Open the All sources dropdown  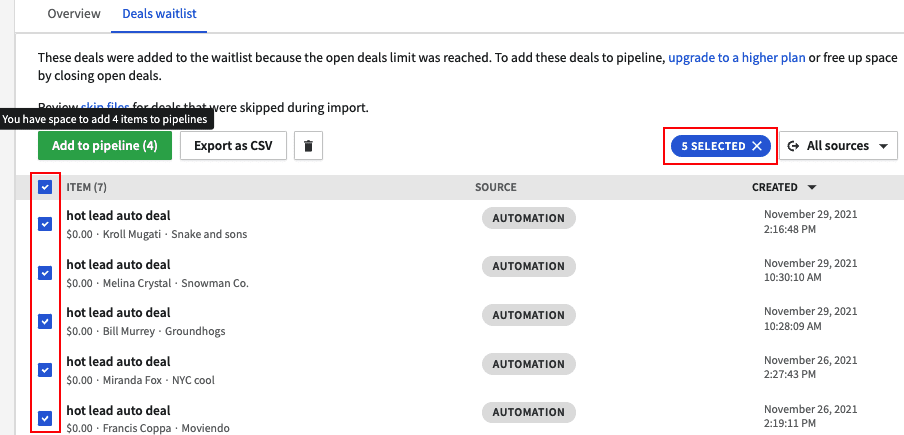[x=838, y=146]
